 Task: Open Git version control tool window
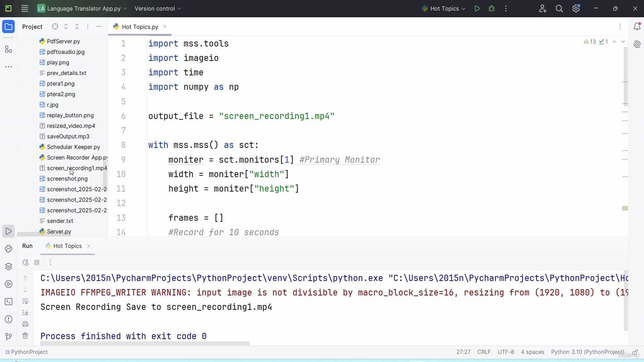[x=8, y=337]
